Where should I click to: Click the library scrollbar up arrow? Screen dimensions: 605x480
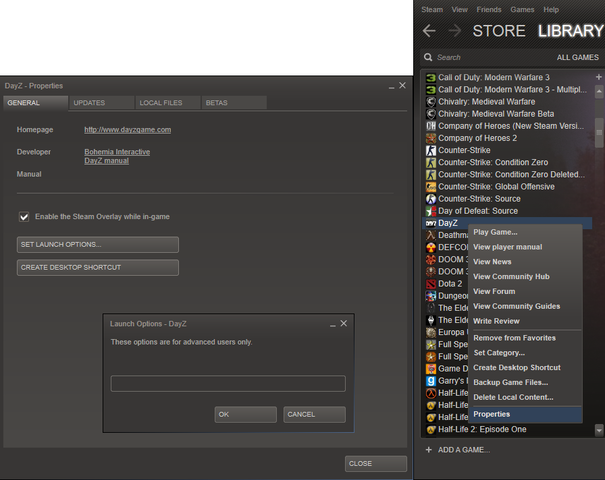(x=599, y=91)
